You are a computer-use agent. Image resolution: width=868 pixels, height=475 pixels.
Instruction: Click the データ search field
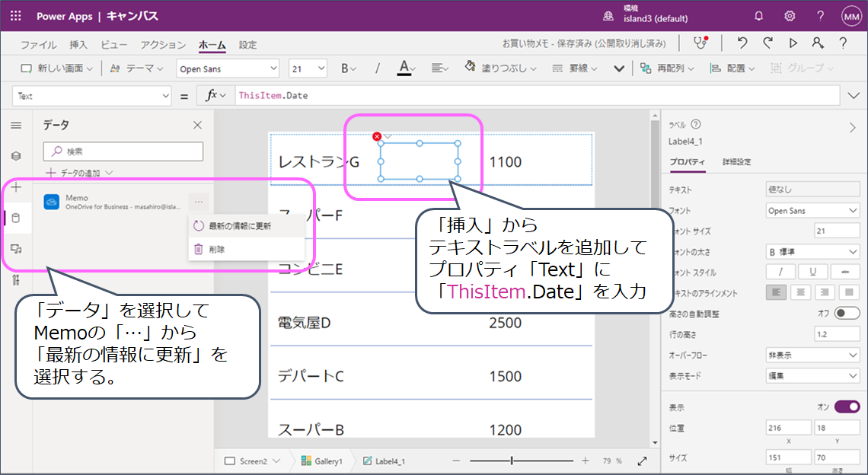coord(123,151)
